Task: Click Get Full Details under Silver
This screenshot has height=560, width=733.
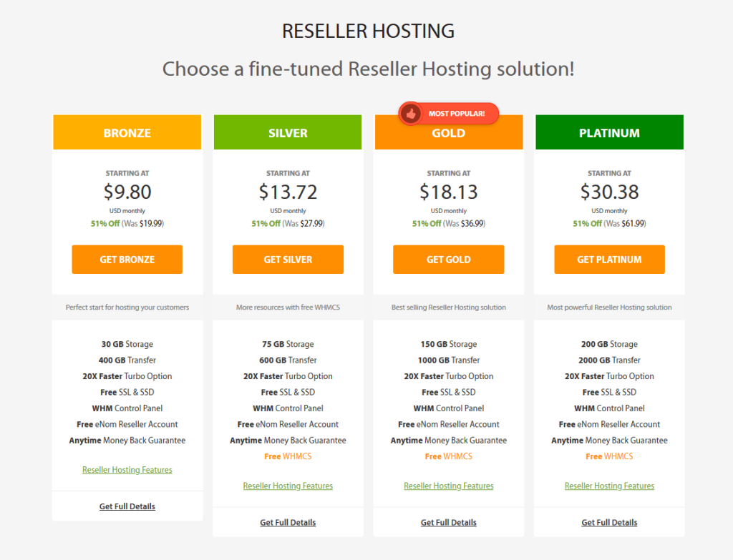Action: pyautogui.click(x=288, y=523)
